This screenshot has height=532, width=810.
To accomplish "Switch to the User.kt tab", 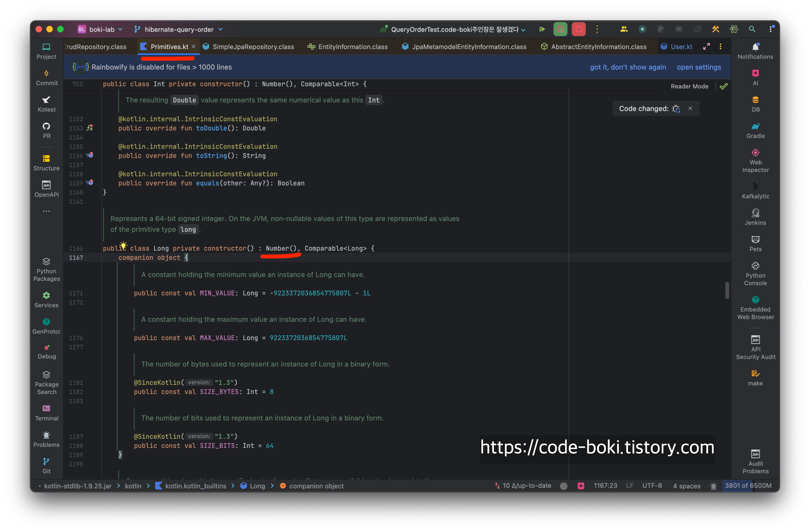I will [681, 47].
